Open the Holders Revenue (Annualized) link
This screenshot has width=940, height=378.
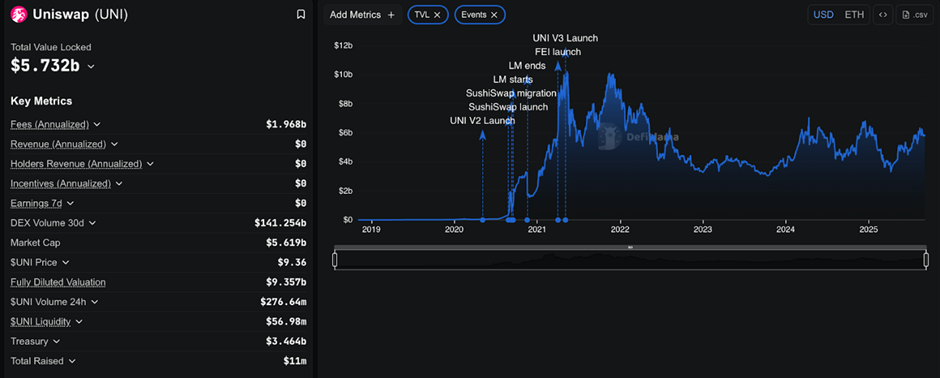tap(76, 164)
